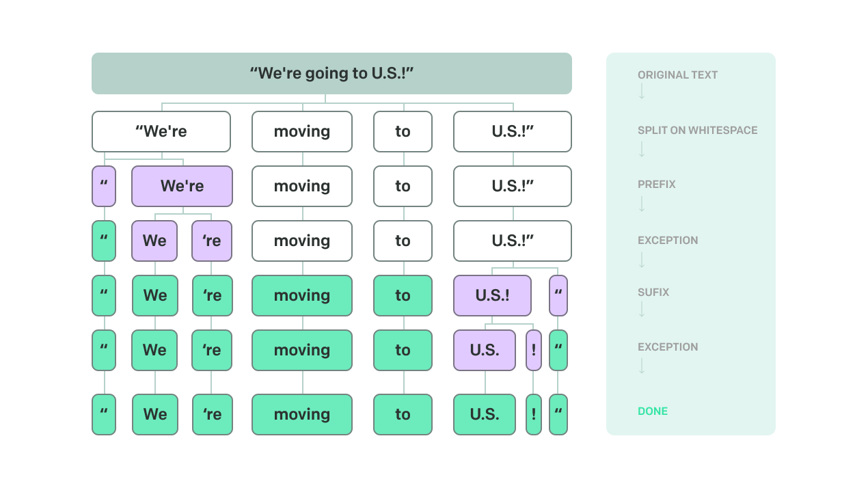Select the purple We're token box
868x488 pixels.
[x=182, y=186]
